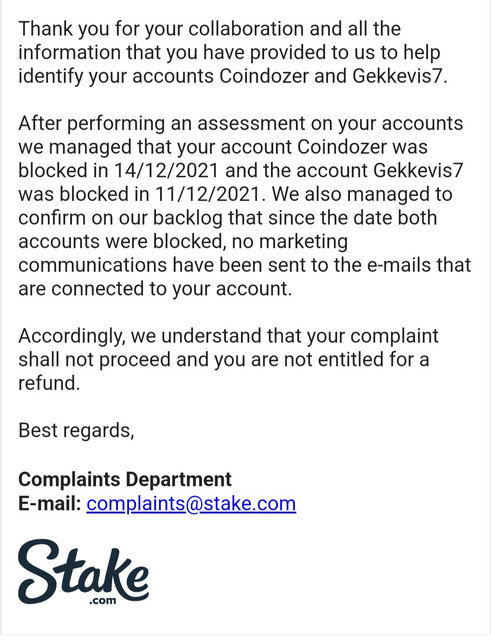Image resolution: width=491 pixels, height=640 pixels.
Task: Click the word "refund." ending third paragraph
Action: coord(49,383)
